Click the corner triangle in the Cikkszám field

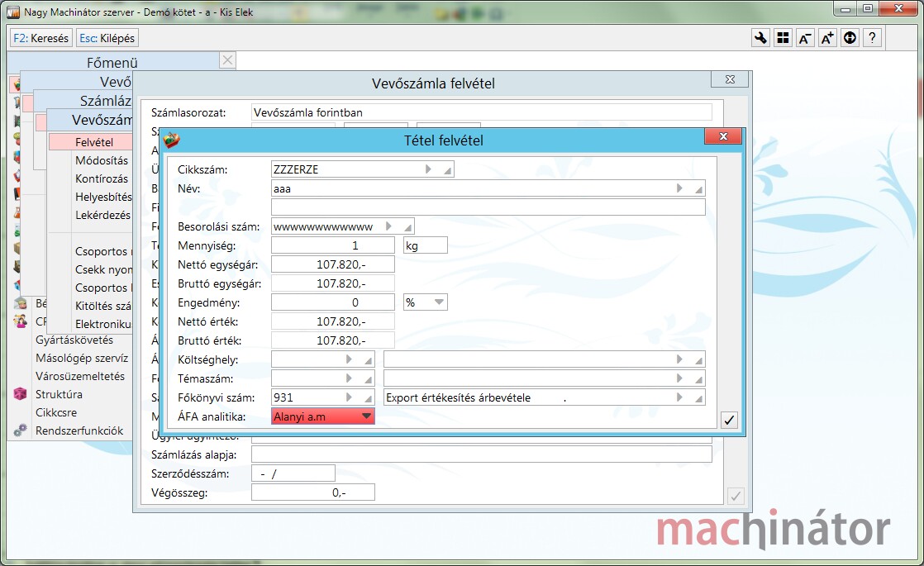[448, 171]
